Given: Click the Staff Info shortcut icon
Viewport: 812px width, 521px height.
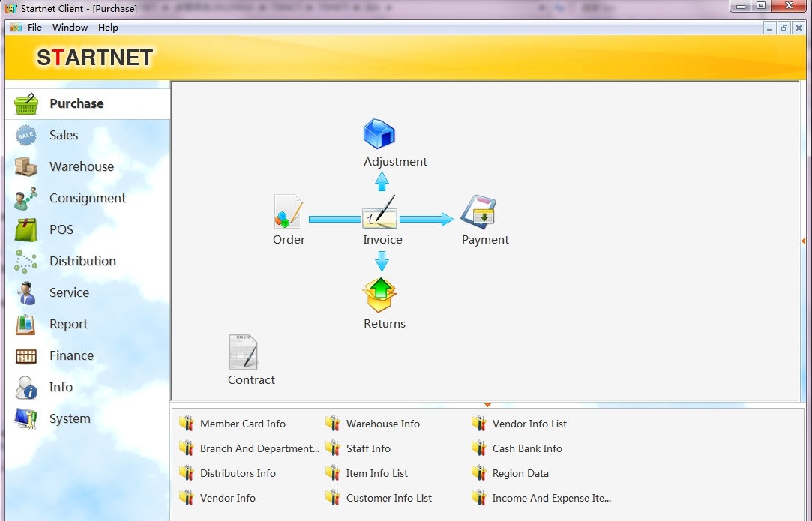Looking at the screenshot, I should click(332, 448).
